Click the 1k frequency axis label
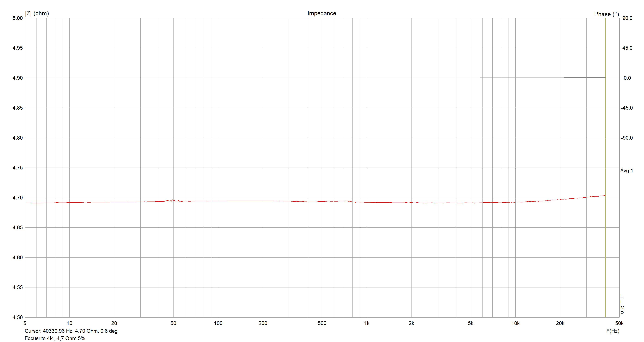Viewport: 644px width, 342px height. 367,323
